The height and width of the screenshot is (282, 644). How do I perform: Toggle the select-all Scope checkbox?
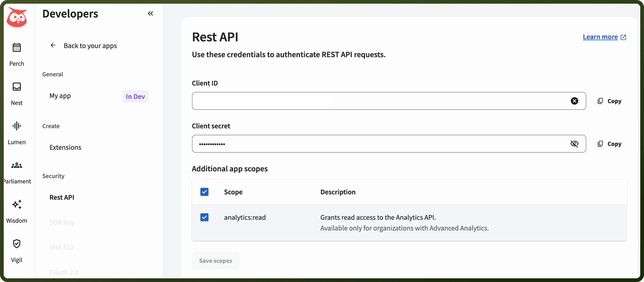click(x=204, y=192)
